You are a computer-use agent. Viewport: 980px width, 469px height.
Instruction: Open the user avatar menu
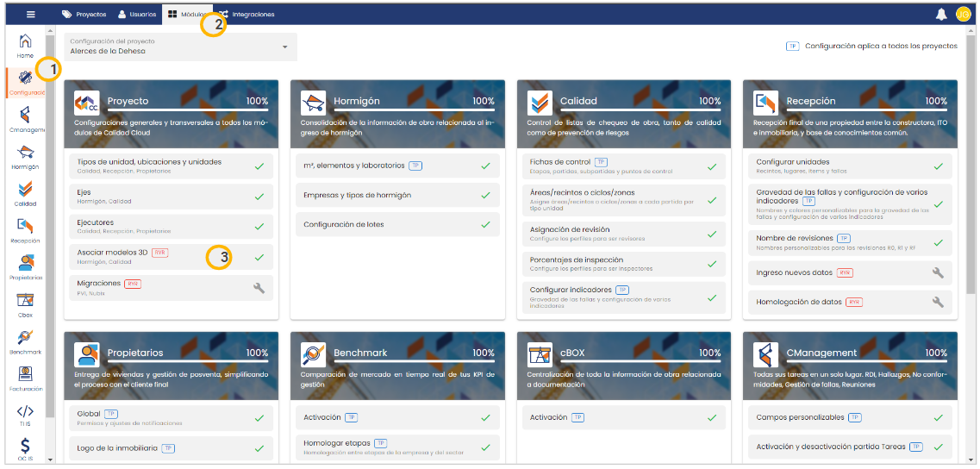tap(963, 15)
